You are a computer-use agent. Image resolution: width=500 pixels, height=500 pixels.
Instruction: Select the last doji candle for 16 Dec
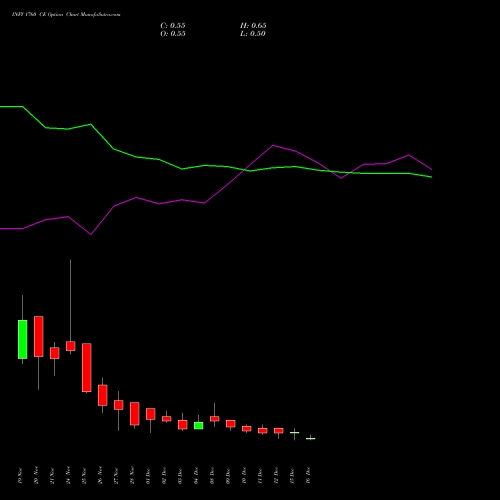tap(311, 439)
